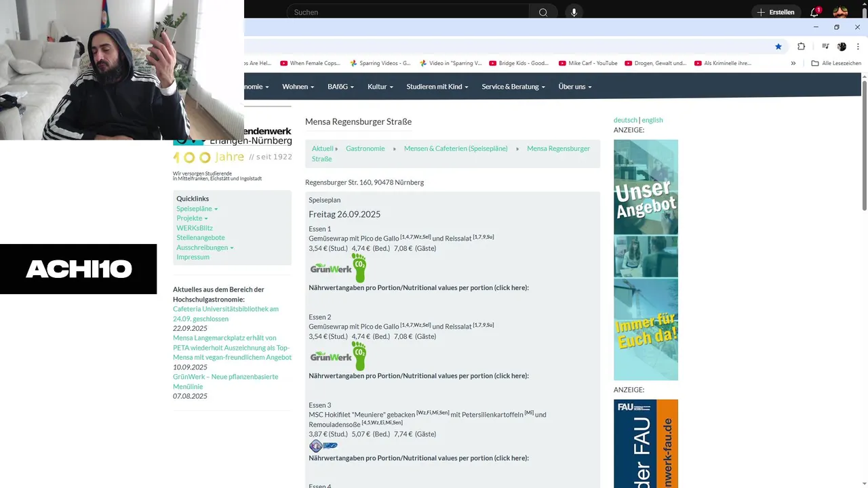The height and width of the screenshot is (488, 868).
Task: Switch page language to english
Action: coord(652,120)
